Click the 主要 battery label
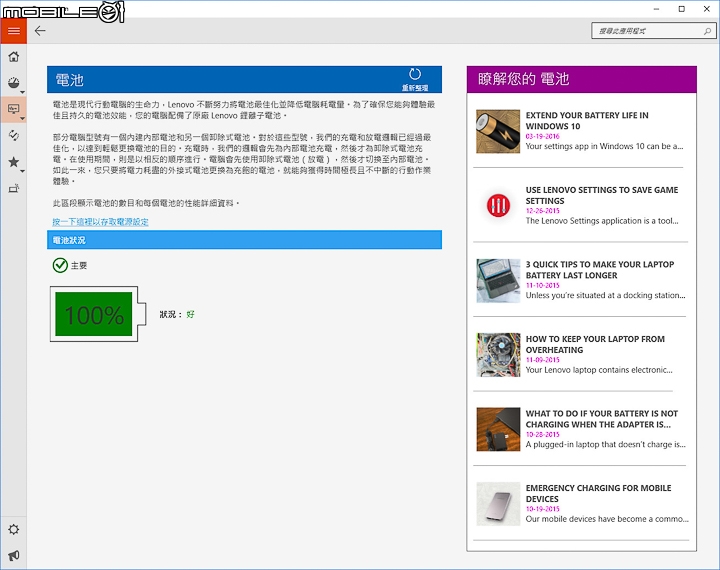The width and height of the screenshot is (720, 570). tap(79, 265)
